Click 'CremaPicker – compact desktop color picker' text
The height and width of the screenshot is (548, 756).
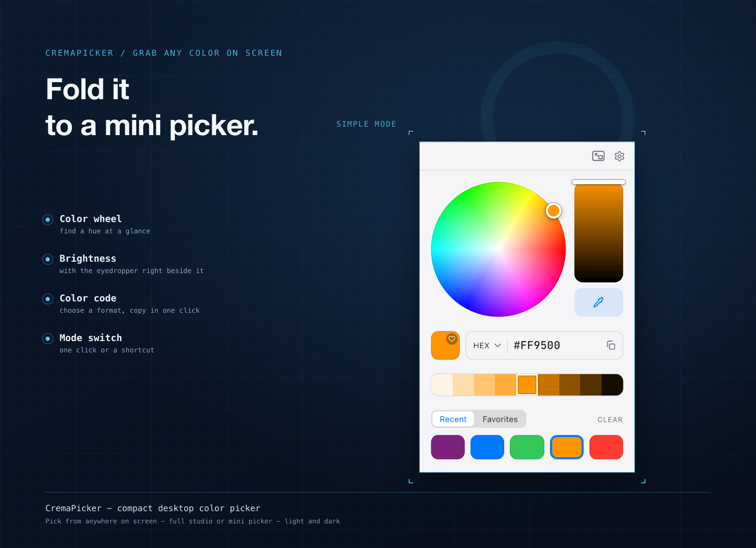(153, 508)
